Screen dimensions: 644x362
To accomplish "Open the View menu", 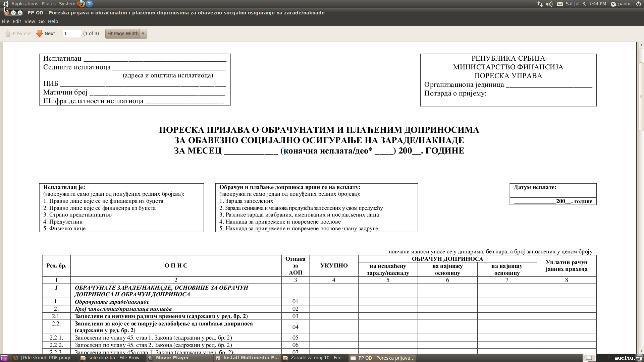I will [x=30, y=21].
